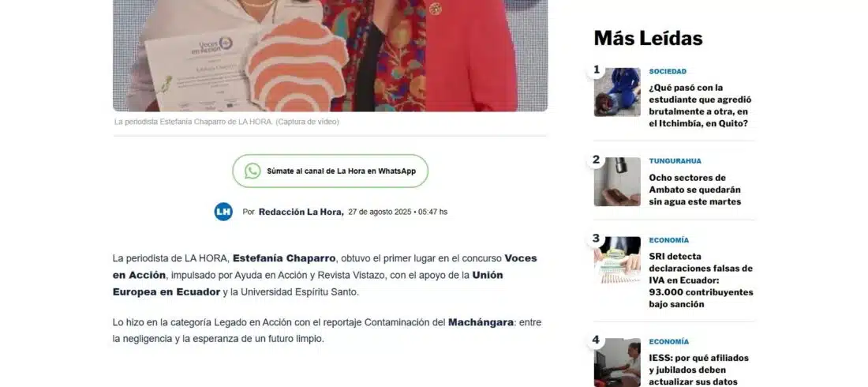This screenshot has width=868, height=387.
Task: Click the article's main photo
Action: 330,55
